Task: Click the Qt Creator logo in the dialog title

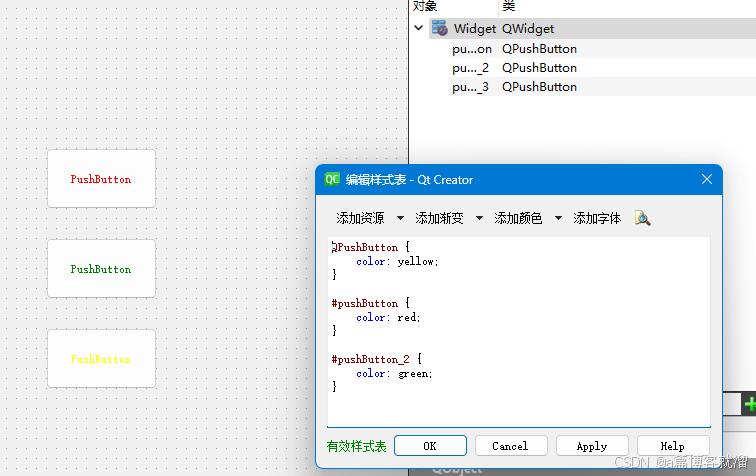Action: coord(332,179)
